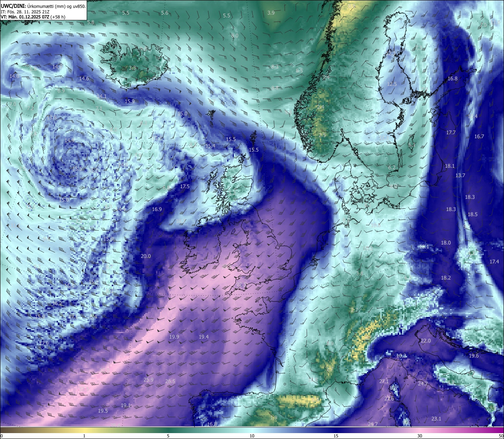Click the 6.2 value label
The width and height of the screenshot is (504, 439).
pos(392,168)
